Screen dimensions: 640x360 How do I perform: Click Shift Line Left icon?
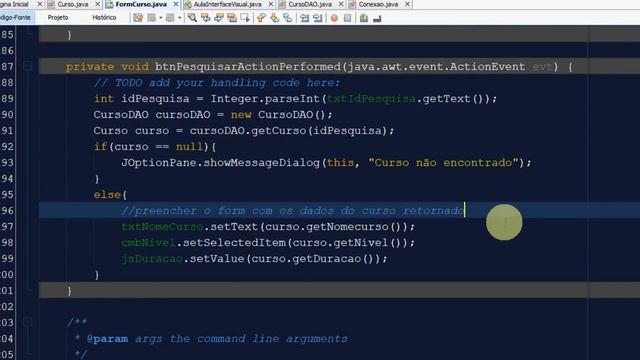[x=304, y=18]
